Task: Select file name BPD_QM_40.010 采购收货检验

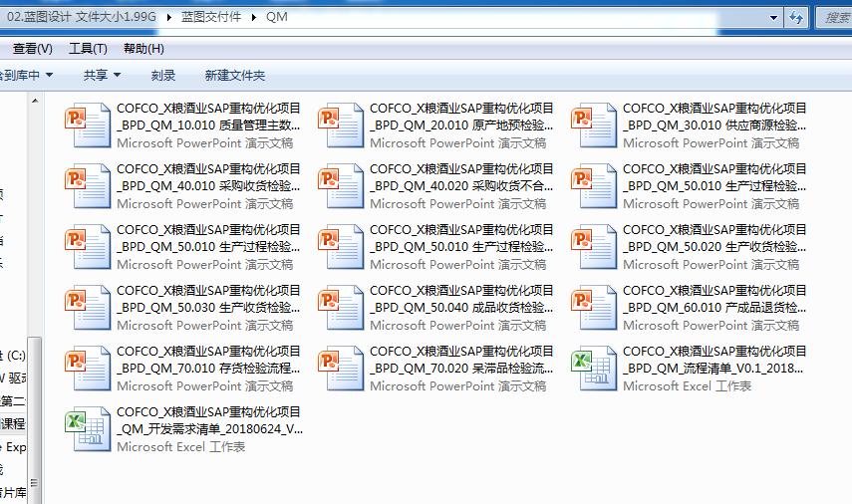Action: [208, 177]
